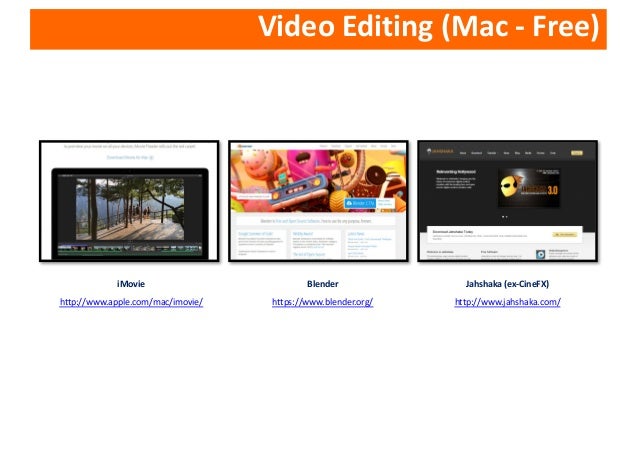This screenshot has height=451, width=638.
Task: Click the 'iMovie' caption text
Action: tap(131, 284)
